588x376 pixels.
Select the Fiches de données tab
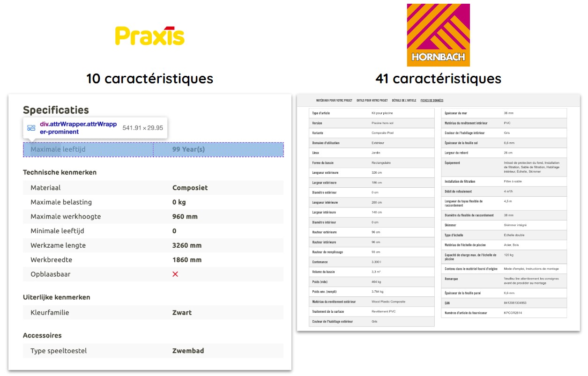pos(432,100)
